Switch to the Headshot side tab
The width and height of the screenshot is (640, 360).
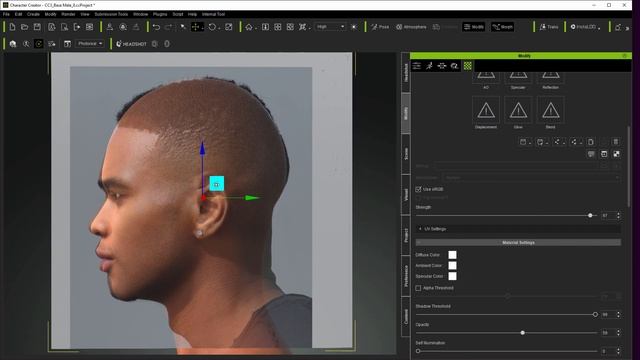[406, 73]
